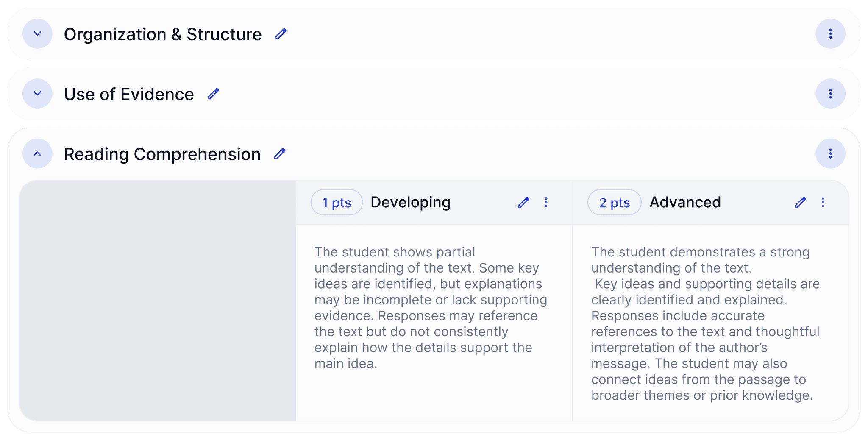The height and width of the screenshot is (440, 868).
Task: Collapse the Reading Comprehension section
Action: (37, 153)
